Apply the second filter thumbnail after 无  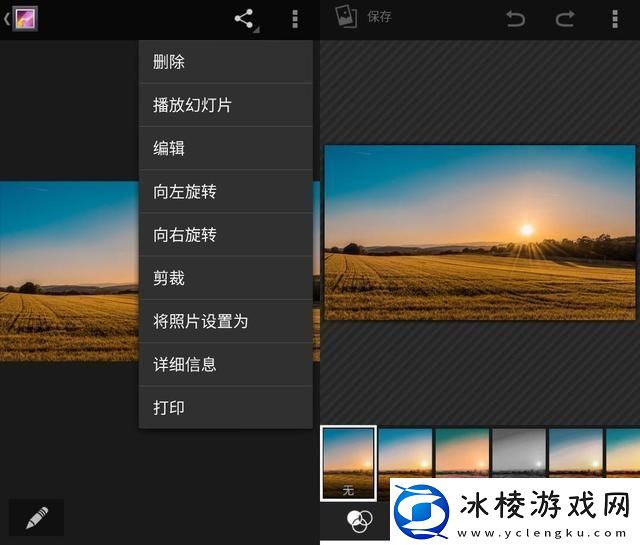405,453
